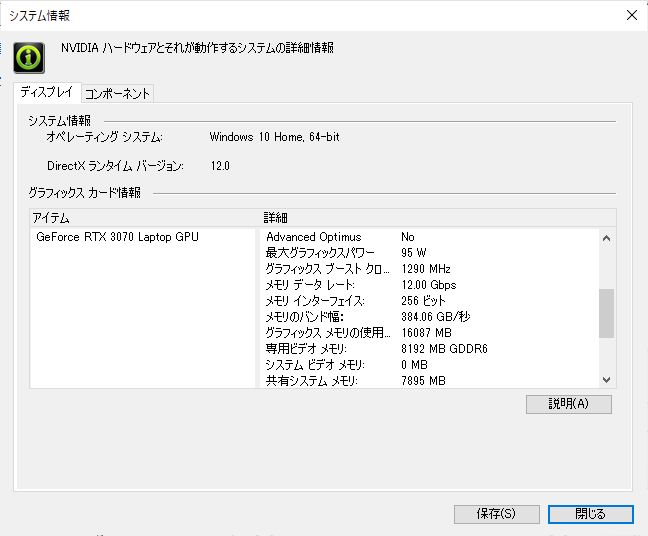The height and width of the screenshot is (536, 648).
Task: Click the details list scroll down arrow
Action: coord(607,380)
